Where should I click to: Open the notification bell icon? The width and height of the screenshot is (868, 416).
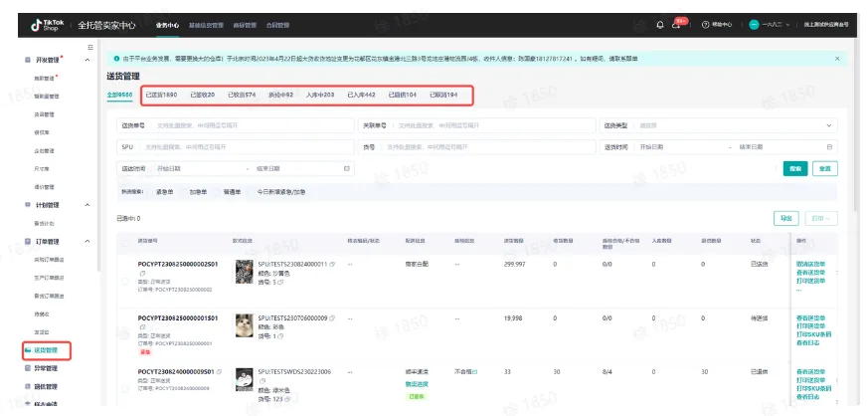[660, 25]
